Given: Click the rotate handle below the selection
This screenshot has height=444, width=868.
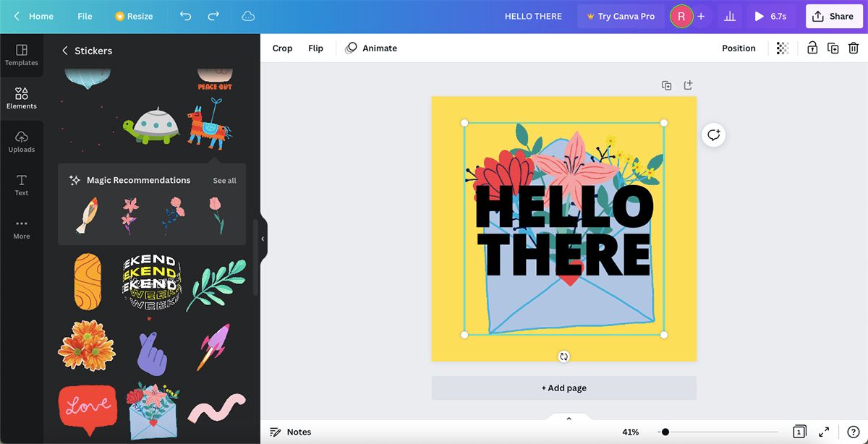Looking at the screenshot, I should (564, 357).
